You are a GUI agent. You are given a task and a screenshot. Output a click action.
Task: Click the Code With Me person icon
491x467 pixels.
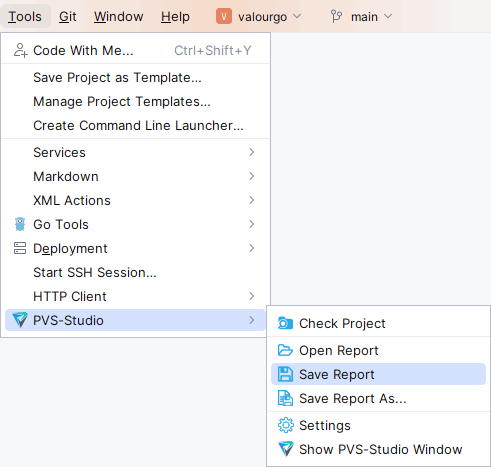point(20,50)
